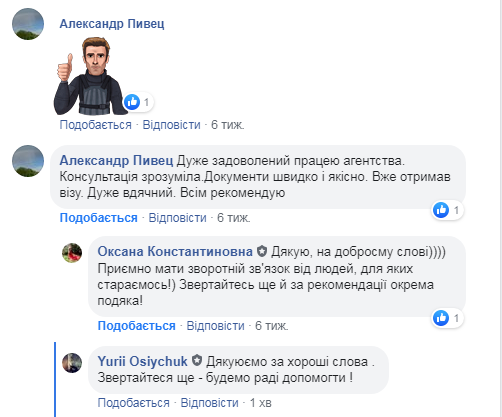Open Yurii Osiychuk's profile picture
The width and height of the screenshot is (502, 417).
(x=72, y=363)
